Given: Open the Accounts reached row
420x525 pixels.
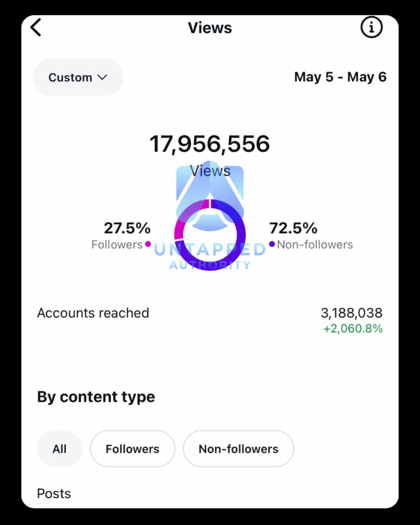Looking at the screenshot, I should coord(93,313).
